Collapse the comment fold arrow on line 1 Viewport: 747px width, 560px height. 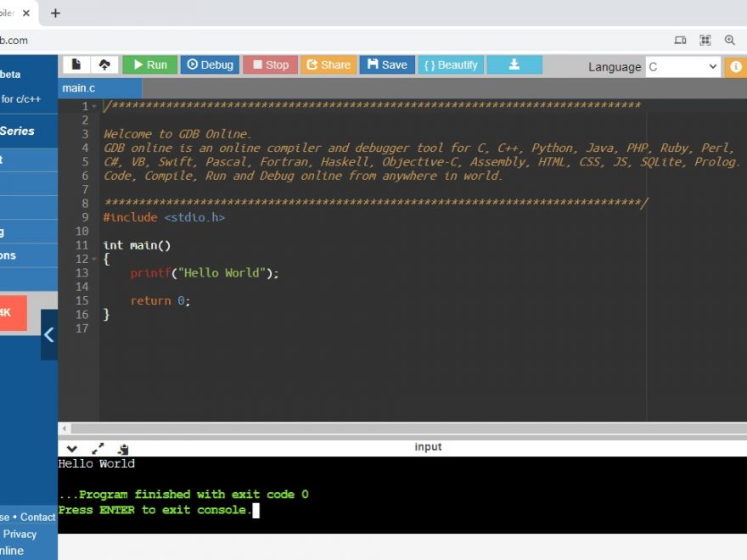point(94,107)
